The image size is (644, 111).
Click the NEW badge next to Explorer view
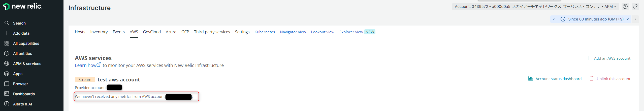[370, 32]
